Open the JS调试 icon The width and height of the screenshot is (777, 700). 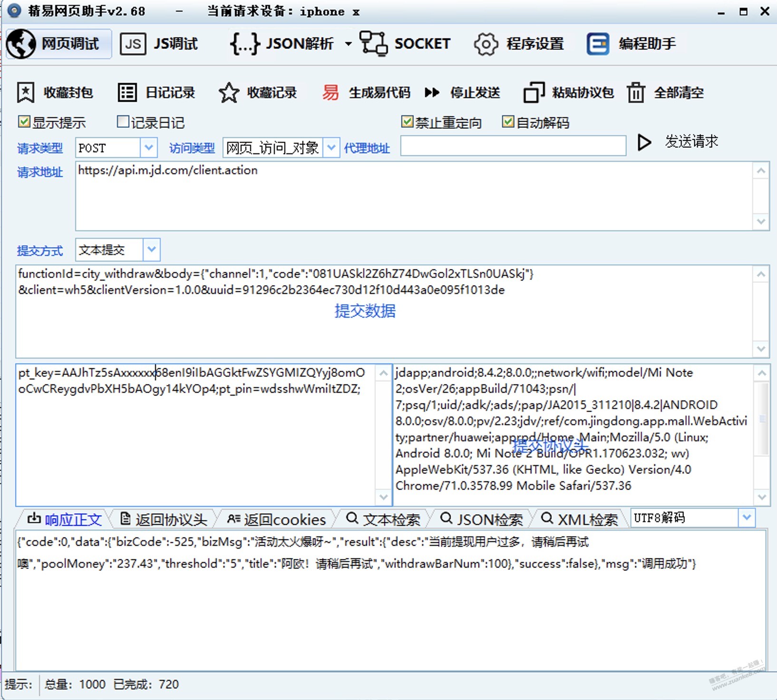(133, 44)
